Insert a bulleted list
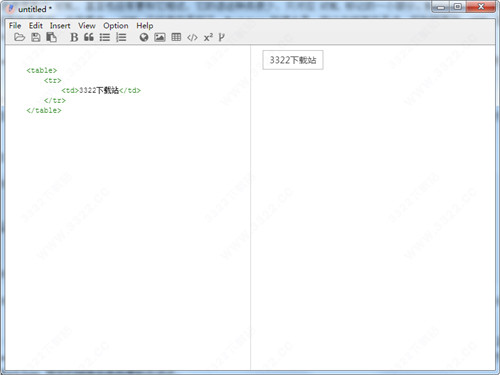Viewport: 500px width, 375px height. [105, 37]
